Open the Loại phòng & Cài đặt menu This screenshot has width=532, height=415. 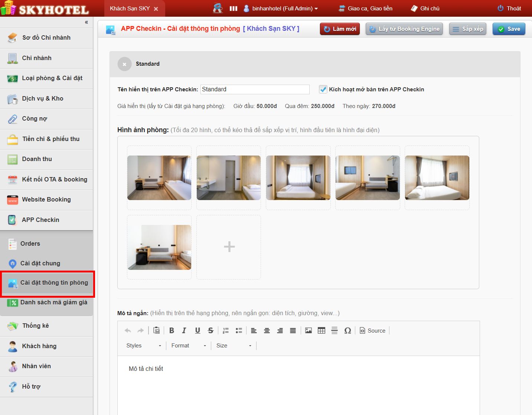[x=46, y=78]
